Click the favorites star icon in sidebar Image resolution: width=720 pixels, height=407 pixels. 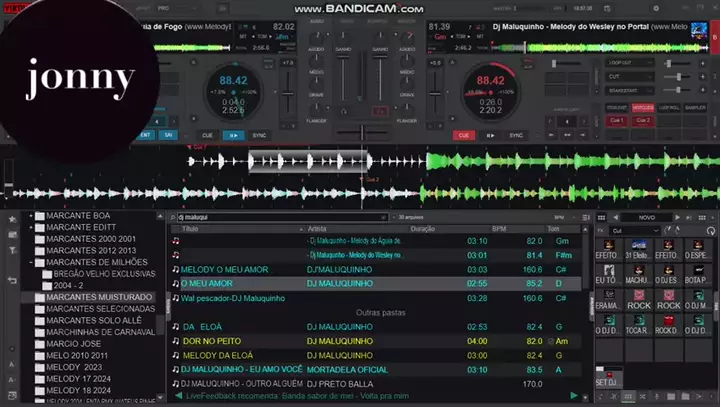pos(12,218)
